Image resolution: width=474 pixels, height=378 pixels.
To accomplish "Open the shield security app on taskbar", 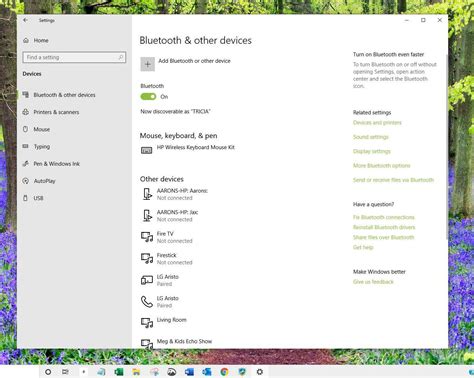I will coord(242,372).
